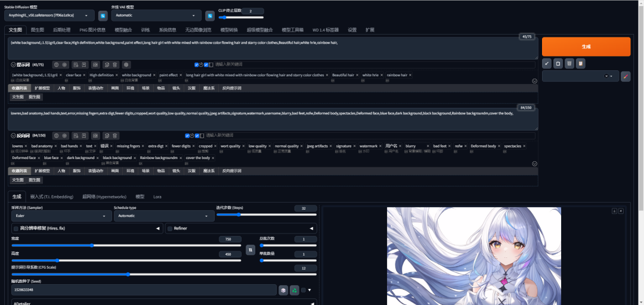Screen dimensions: 644x305
Task: Remove the 'clear face' prompt tag
Action: (84, 75)
